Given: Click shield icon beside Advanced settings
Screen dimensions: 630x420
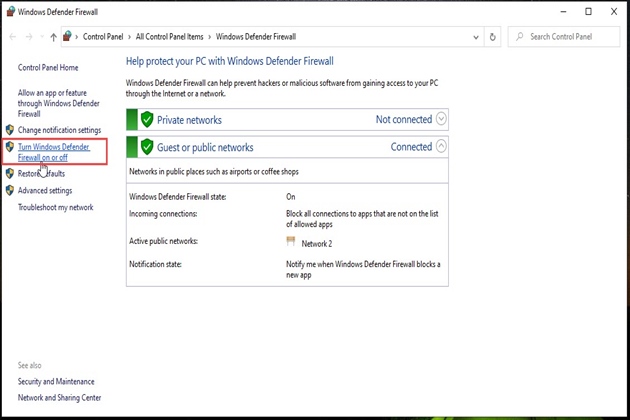Looking at the screenshot, I should (10, 190).
